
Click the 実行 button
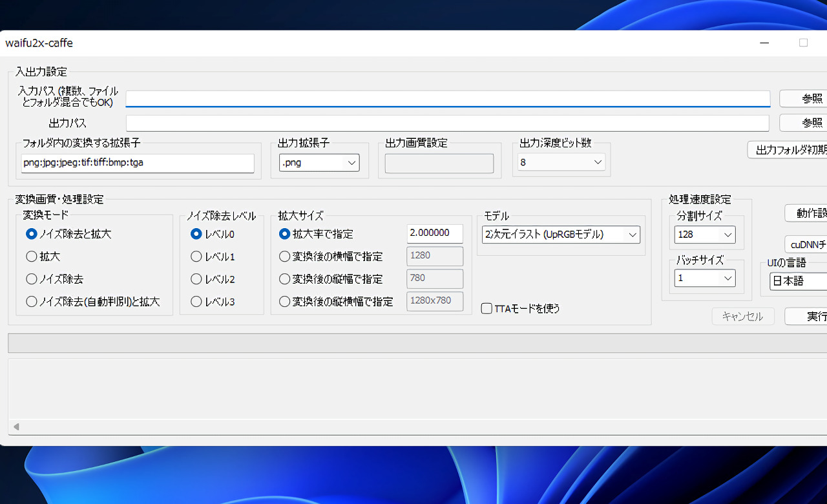click(x=806, y=316)
